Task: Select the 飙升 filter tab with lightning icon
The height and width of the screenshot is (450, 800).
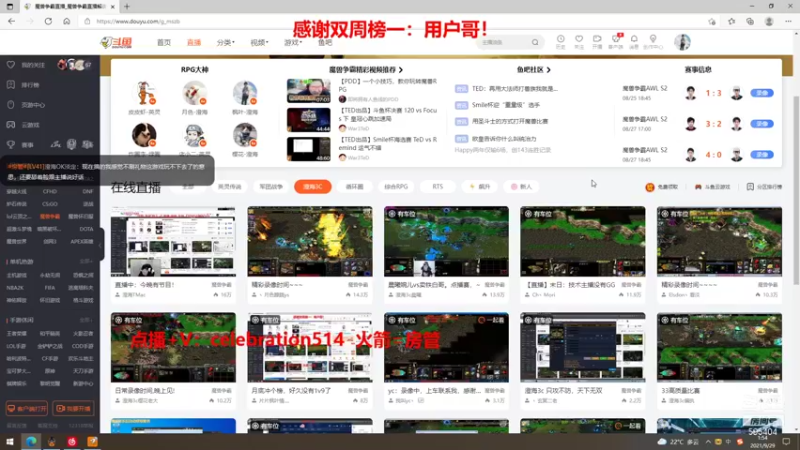Action: pyautogui.click(x=480, y=187)
